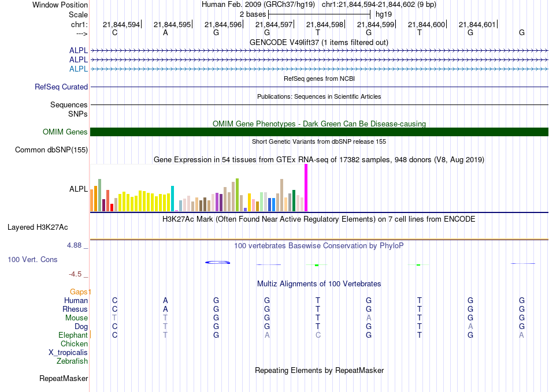The height and width of the screenshot is (392, 549).
Task: Open the RepeatMasker track label
Action: [x=64, y=379]
